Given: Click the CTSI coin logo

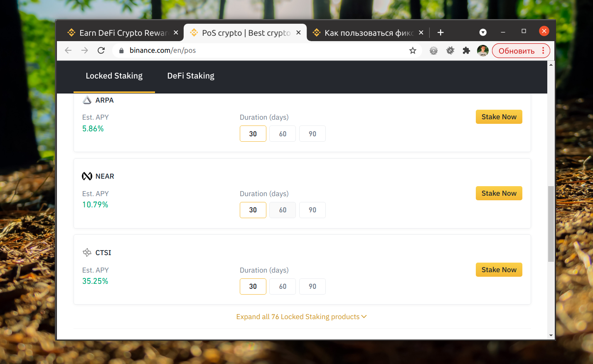Looking at the screenshot, I should click(87, 252).
